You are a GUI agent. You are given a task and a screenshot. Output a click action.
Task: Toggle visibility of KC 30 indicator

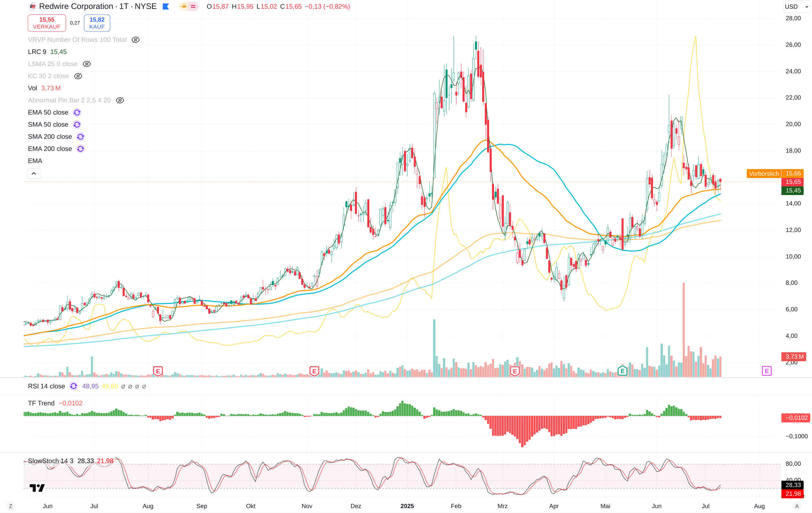click(78, 76)
